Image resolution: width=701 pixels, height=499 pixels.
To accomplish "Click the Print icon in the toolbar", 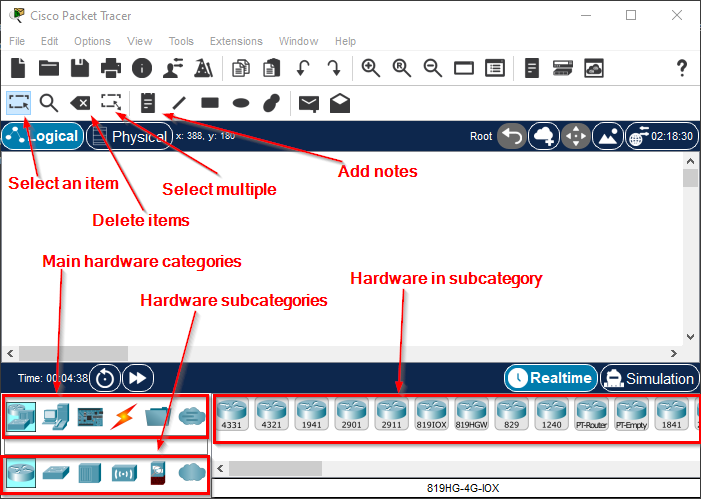I will [110, 68].
